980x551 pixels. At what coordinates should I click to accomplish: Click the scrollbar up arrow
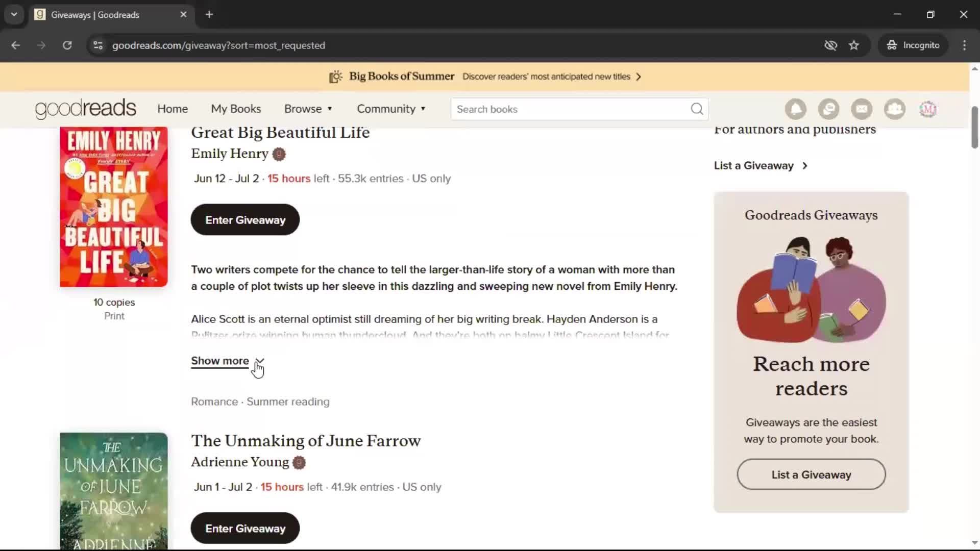click(x=974, y=68)
